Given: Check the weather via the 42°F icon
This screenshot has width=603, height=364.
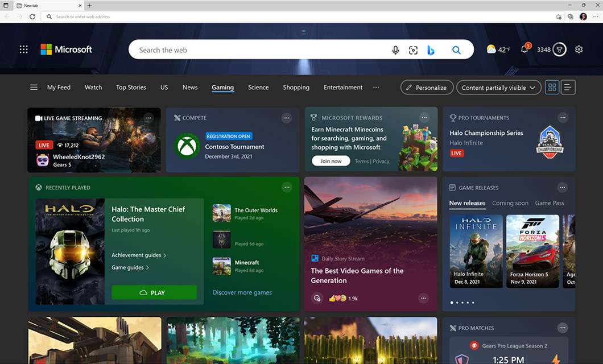Looking at the screenshot, I should (495, 49).
